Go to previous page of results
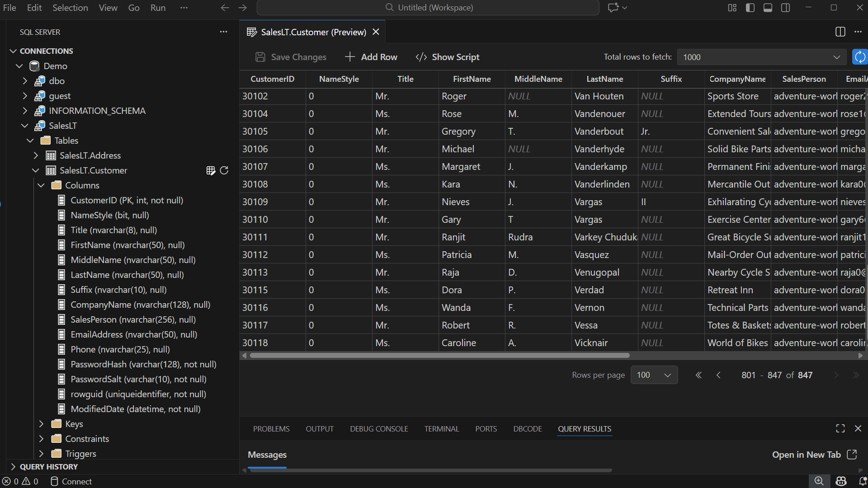868x488 pixels. click(x=718, y=375)
